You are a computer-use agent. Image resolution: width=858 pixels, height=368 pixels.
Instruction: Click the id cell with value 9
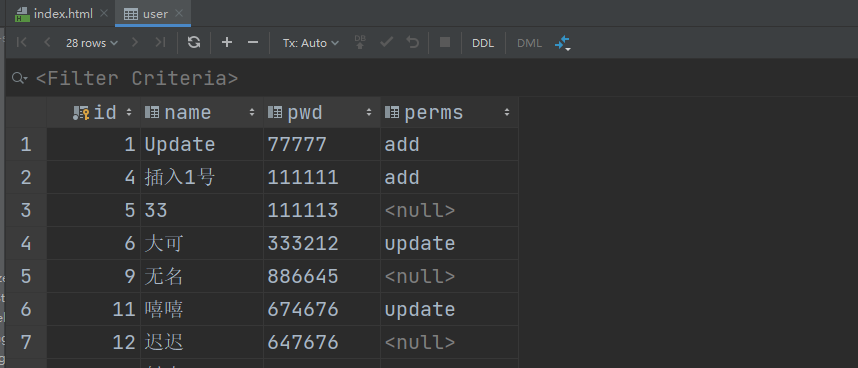[x=94, y=276]
